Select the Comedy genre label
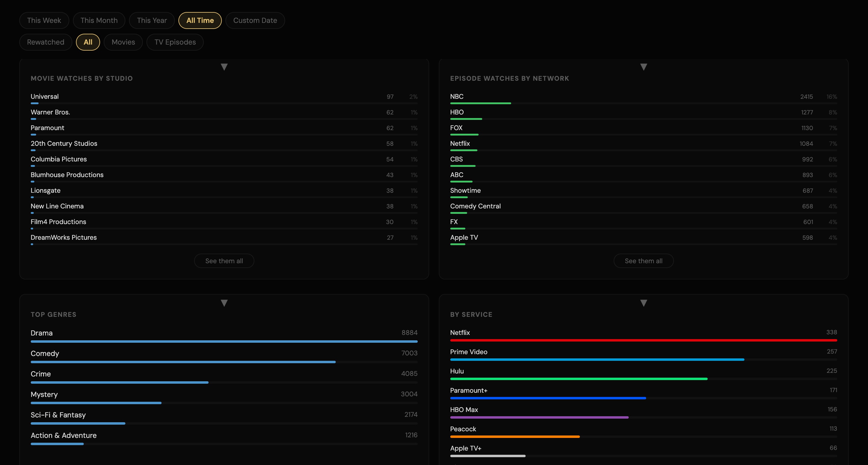This screenshot has width=868, height=465. pos(45,354)
